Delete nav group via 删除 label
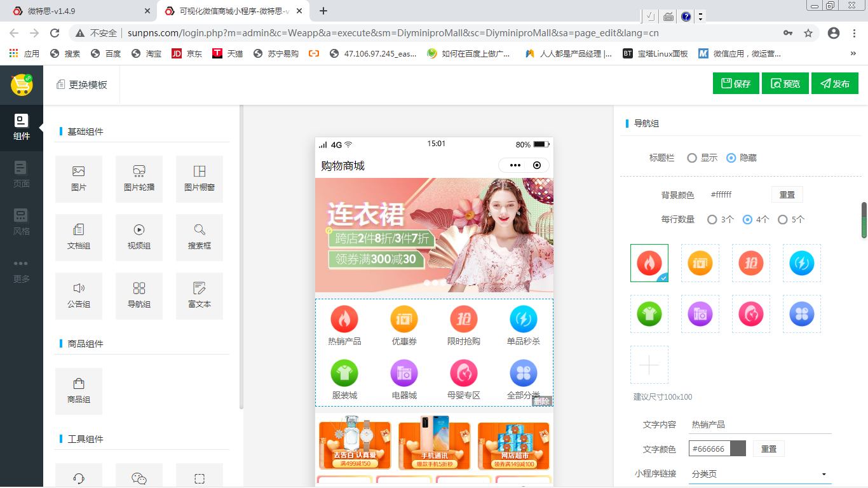Image resolution: width=868 pixels, height=488 pixels. (x=542, y=401)
